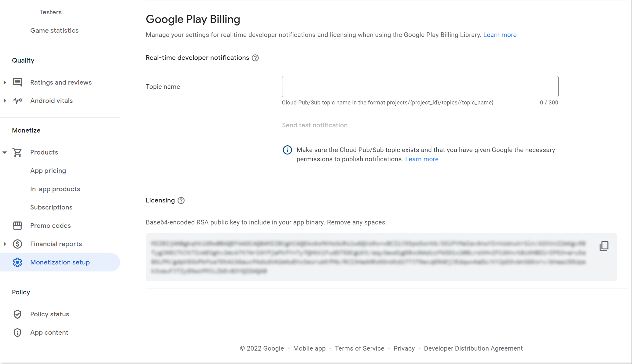Screen dimensions: 632x364
Task: Open App pricing menu item
Action: [x=48, y=171]
